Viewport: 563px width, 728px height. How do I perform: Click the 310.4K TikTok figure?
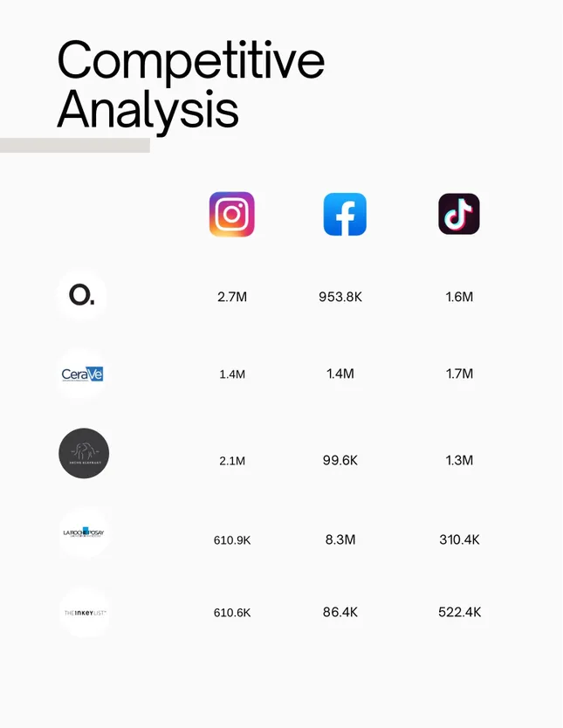click(x=459, y=539)
